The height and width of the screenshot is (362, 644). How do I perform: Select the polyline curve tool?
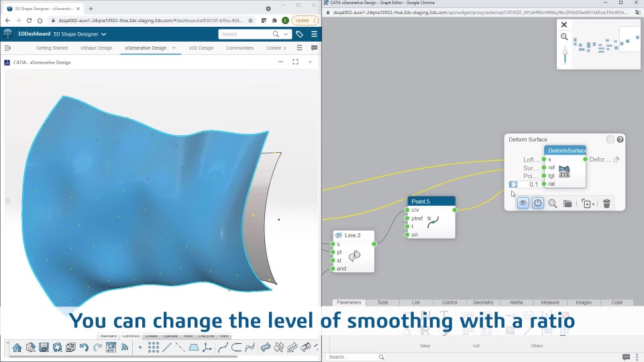pos(223,348)
